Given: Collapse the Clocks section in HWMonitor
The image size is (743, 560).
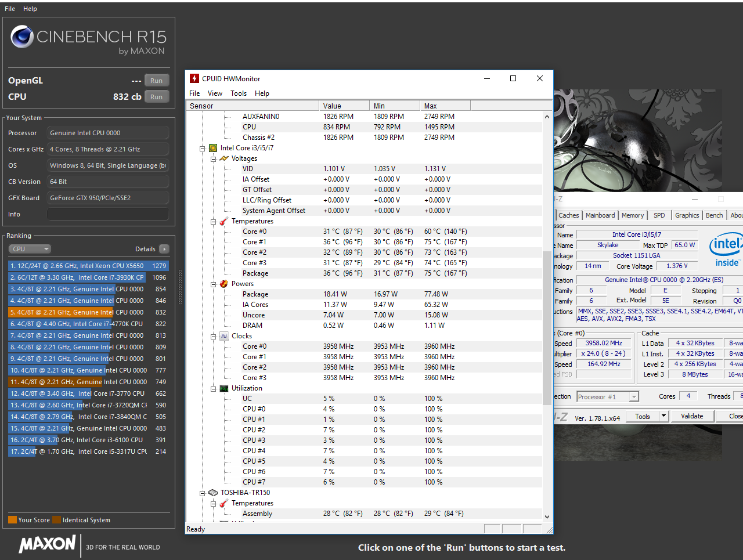Looking at the screenshot, I should click(x=213, y=337).
